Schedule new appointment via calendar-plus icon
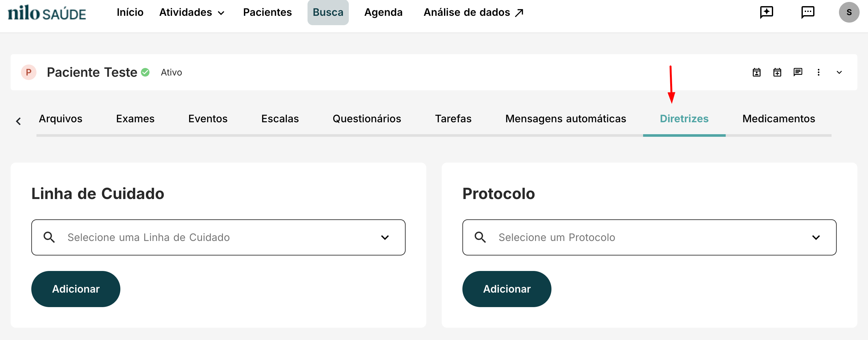Viewport: 868px width, 340px height. coord(777,73)
